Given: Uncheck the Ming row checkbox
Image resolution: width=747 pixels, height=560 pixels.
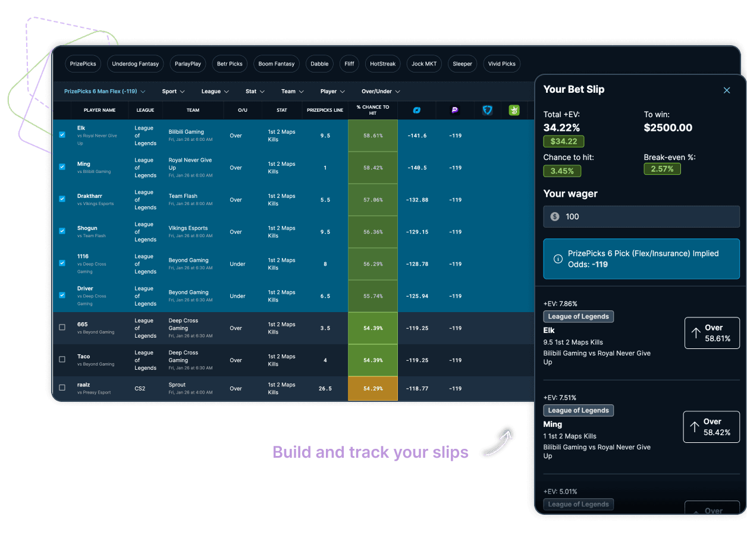Looking at the screenshot, I should tap(62, 167).
